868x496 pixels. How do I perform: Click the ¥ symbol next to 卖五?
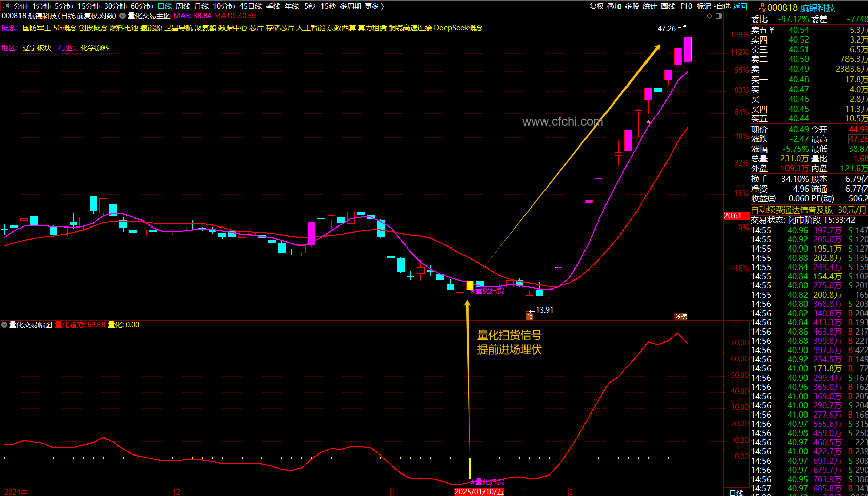tap(772, 30)
